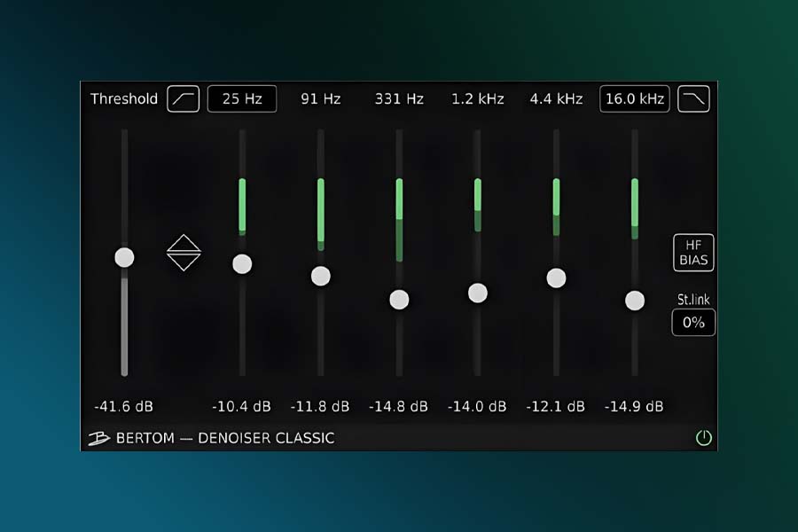Click the 1.2 kHz band label
Screen dimensions: 798x532
pos(477,98)
